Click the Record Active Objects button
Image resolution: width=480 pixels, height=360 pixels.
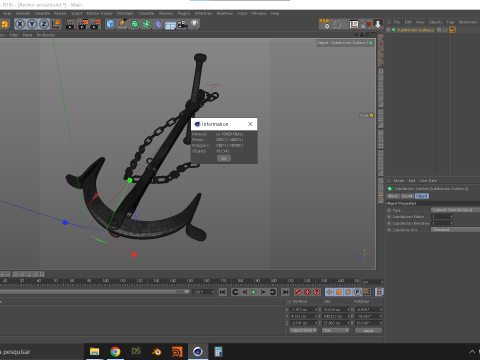298,292
